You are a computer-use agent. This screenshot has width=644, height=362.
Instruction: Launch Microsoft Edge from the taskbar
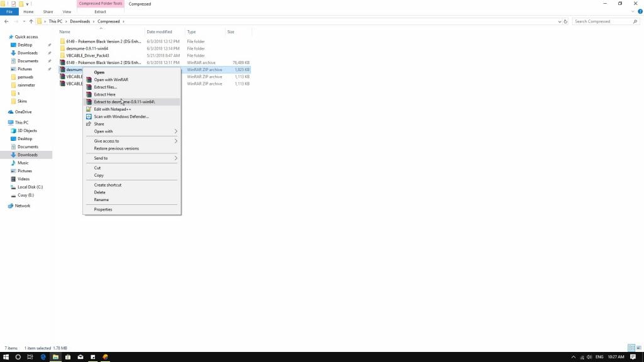tap(43, 357)
